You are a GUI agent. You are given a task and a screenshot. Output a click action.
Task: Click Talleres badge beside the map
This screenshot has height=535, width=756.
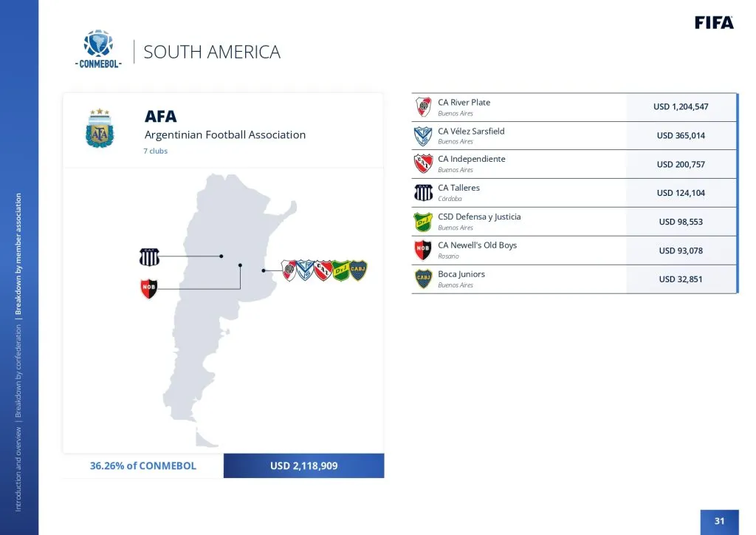point(149,256)
